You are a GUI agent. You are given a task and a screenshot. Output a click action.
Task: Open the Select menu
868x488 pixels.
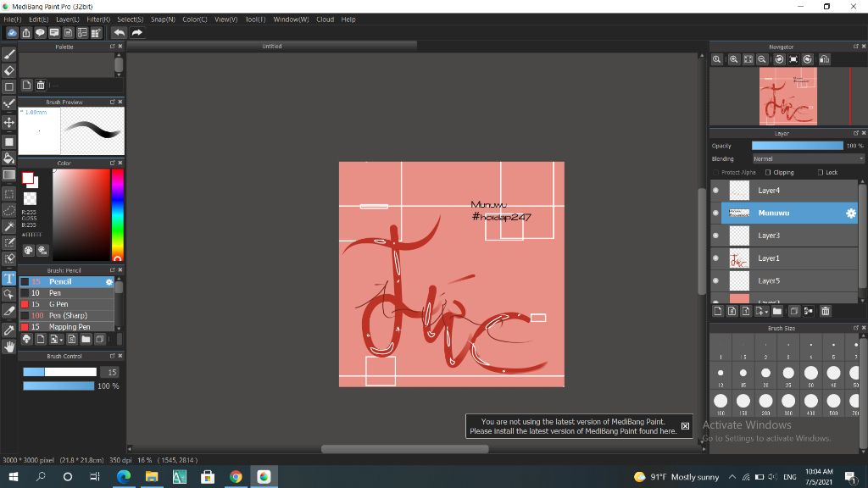coord(130,19)
